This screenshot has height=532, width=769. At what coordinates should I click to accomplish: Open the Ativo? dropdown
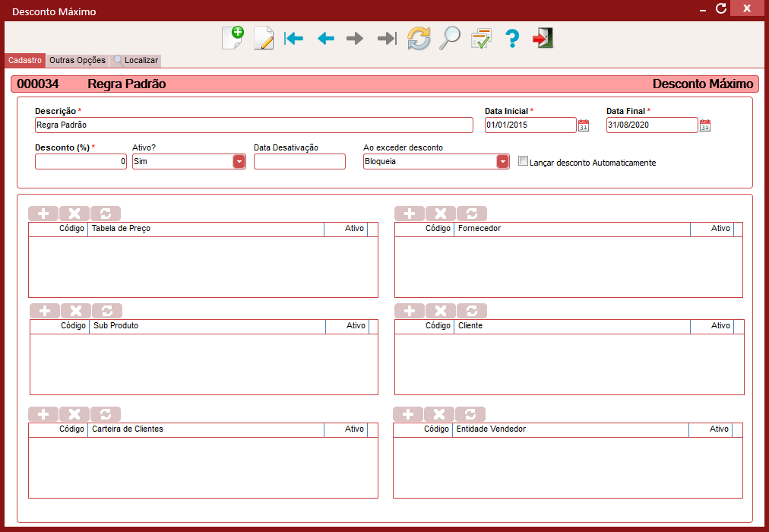click(x=239, y=162)
